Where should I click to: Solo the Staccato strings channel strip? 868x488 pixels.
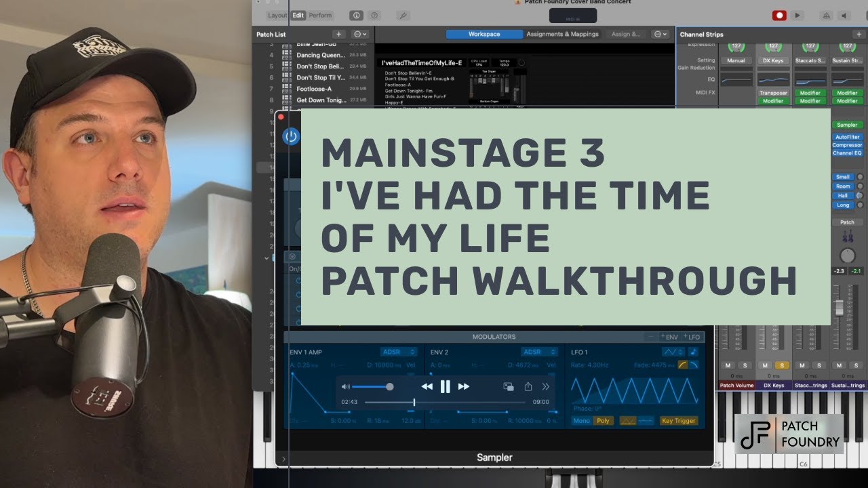point(818,365)
